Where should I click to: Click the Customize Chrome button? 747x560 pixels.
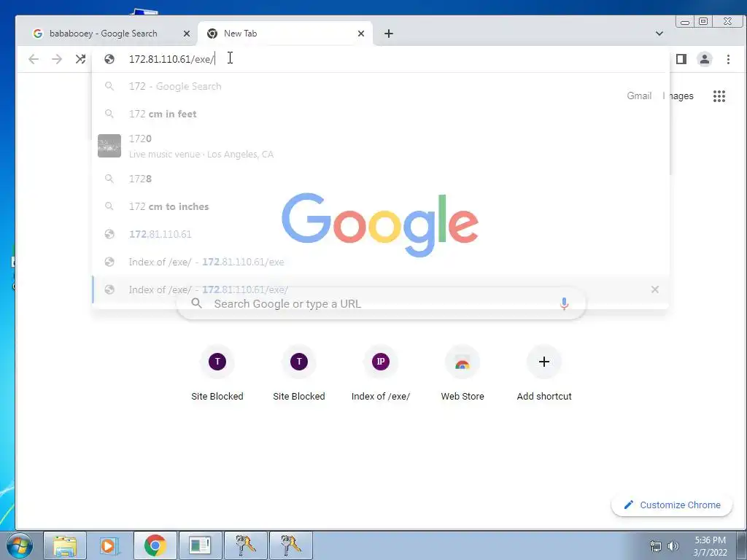click(672, 505)
